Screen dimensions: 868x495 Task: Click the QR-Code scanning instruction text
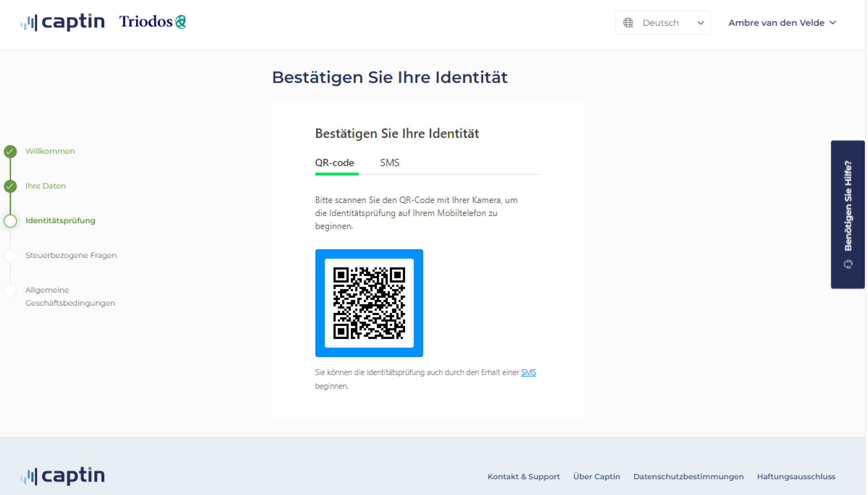416,213
